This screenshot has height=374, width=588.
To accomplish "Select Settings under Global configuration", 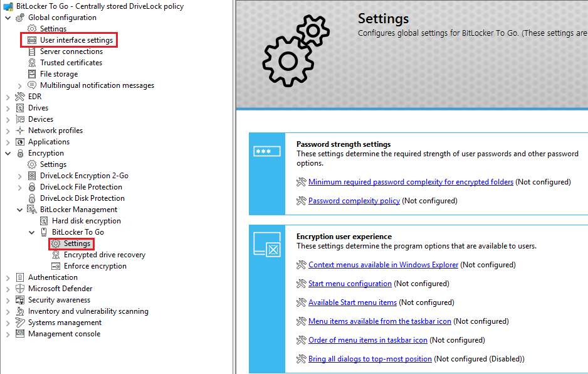I will (x=53, y=29).
